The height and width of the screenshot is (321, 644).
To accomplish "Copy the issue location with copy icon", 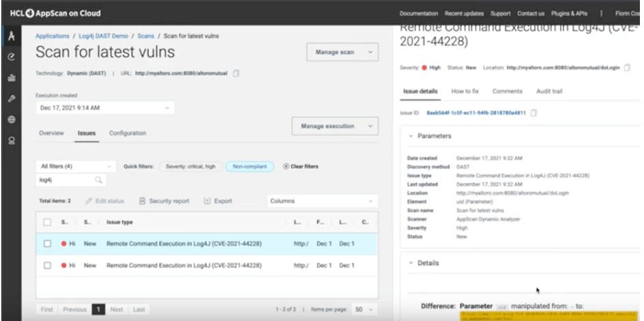I will (x=627, y=68).
